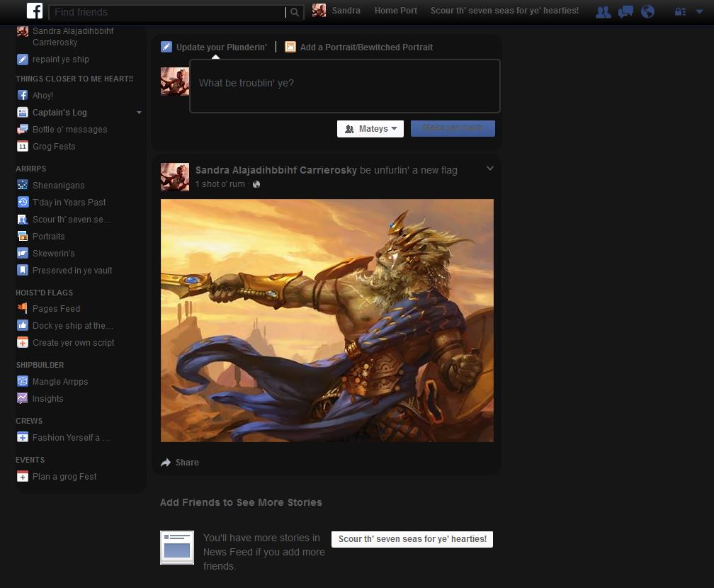This screenshot has height=588, width=714.
Task: Click the lion warrior artwork image
Action: 327,320
